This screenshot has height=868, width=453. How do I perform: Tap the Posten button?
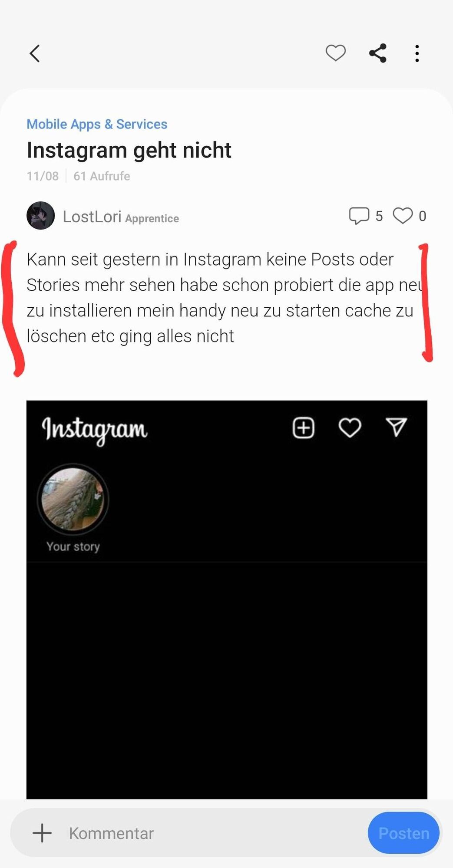[403, 833]
